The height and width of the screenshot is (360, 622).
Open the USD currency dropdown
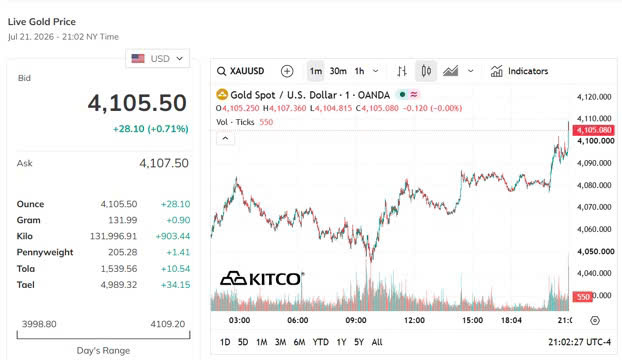pyautogui.click(x=157, y=59)
